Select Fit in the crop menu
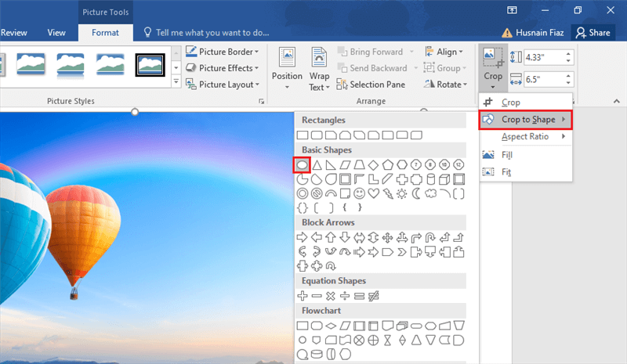This screenshot has height=364, width=627. coord(525,171)
